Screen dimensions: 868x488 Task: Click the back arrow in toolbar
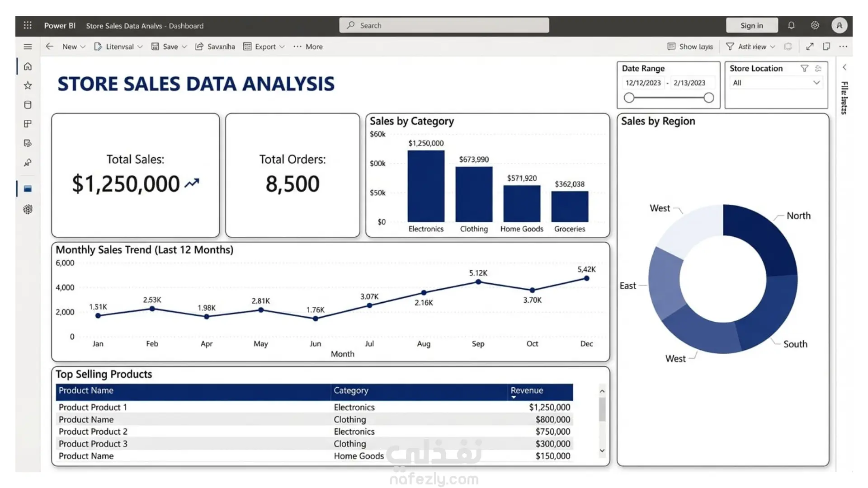[50, 47]
